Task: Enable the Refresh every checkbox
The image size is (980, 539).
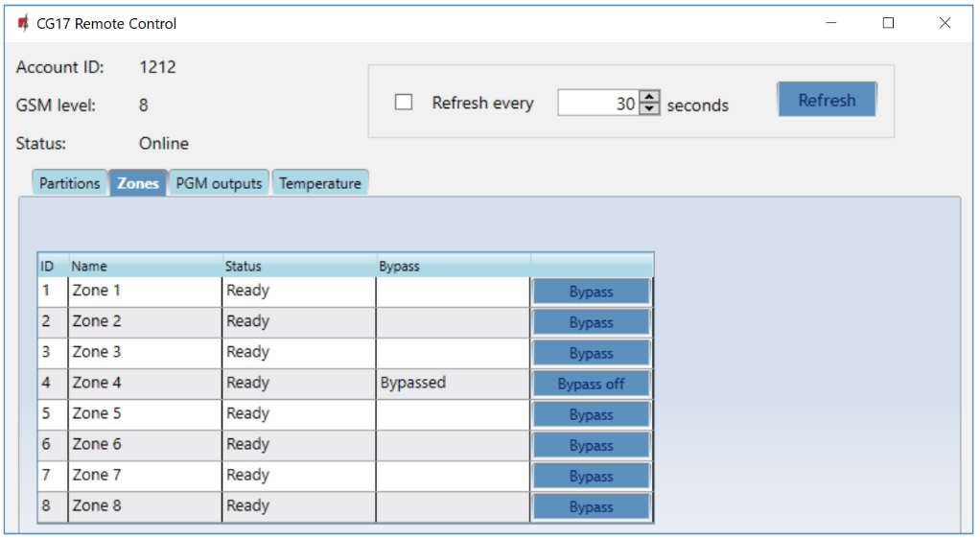Action: pos(404,103)
